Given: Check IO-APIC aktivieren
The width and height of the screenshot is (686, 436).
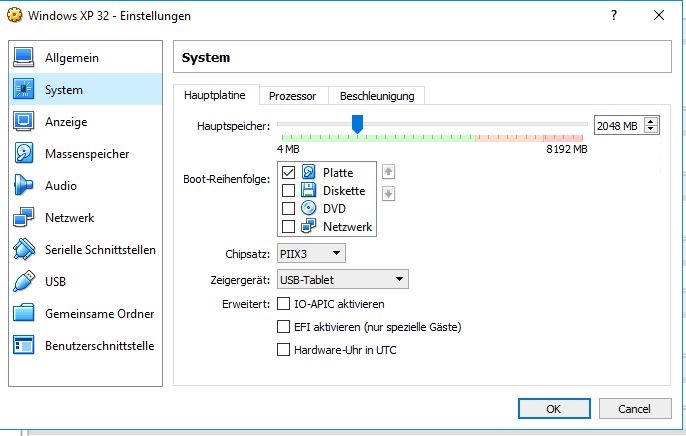Looking at the screenshot, I should tap(284, 303).
